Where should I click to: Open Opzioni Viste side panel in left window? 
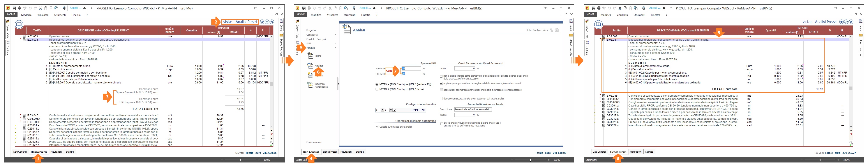[x=7, y=29]
